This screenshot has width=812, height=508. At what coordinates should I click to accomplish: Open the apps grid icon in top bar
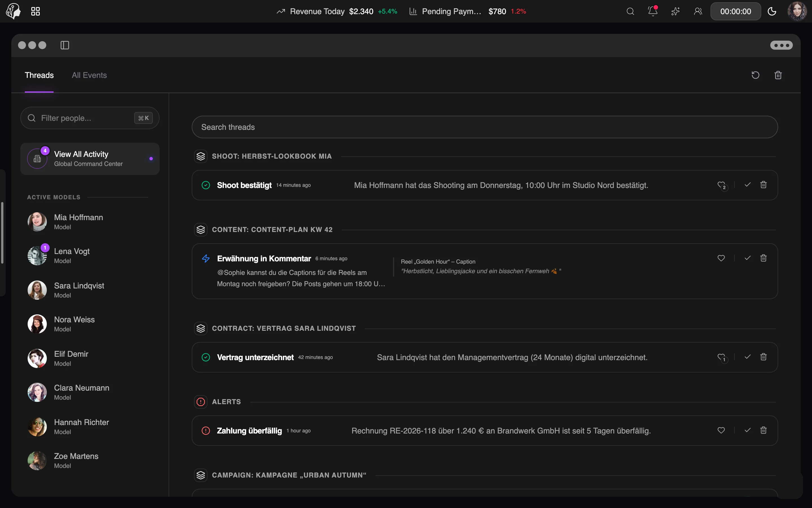(x=35, y=11)
